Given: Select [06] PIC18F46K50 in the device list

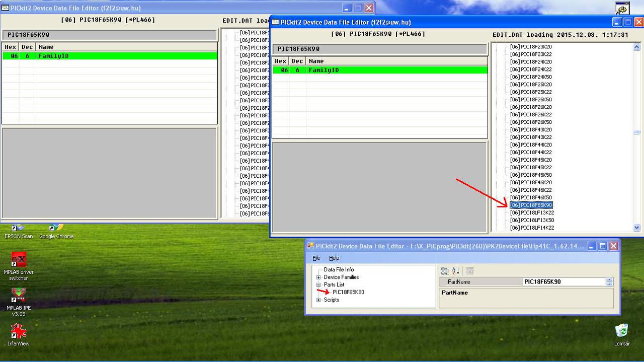Looking at the screenshot, I should pyautogui.click(x=531, y=198).
